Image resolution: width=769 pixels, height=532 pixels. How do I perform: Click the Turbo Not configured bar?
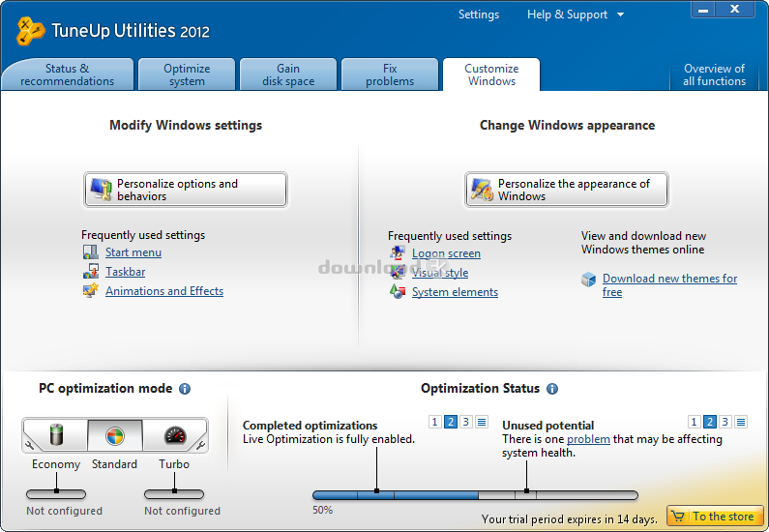tap(174, 494)
